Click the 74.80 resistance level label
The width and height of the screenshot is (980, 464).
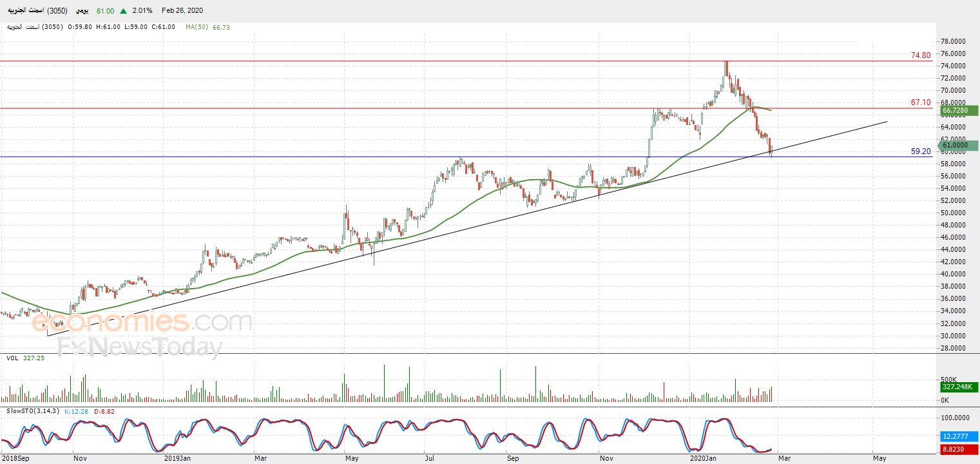[x=921, y=55]
